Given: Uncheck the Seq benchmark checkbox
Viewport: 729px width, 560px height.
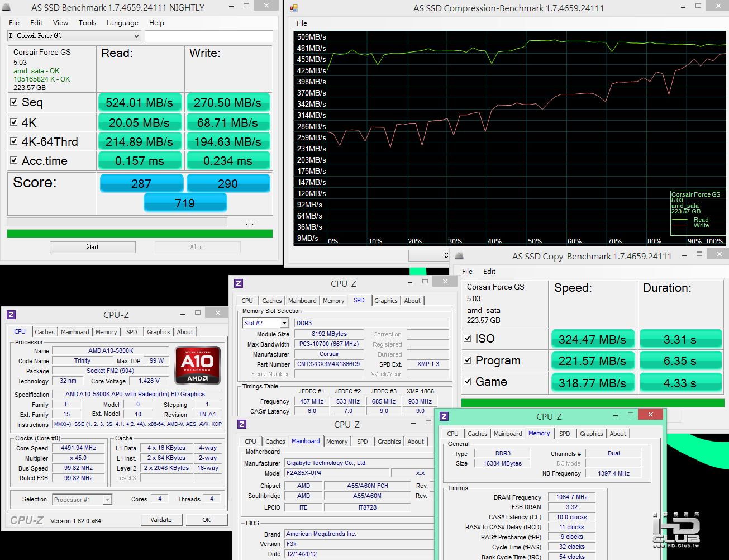Looking at the screenshot, I should pyautogui.click(x=14, y=102).
